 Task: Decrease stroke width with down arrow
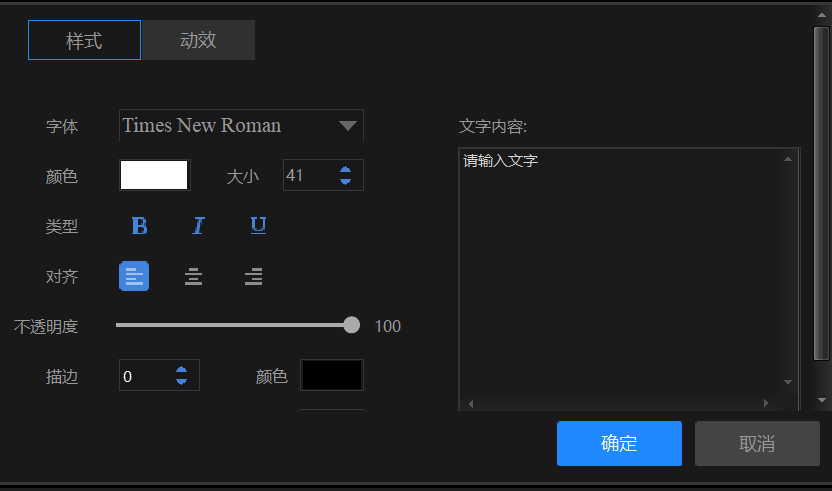tap(181, 381)
